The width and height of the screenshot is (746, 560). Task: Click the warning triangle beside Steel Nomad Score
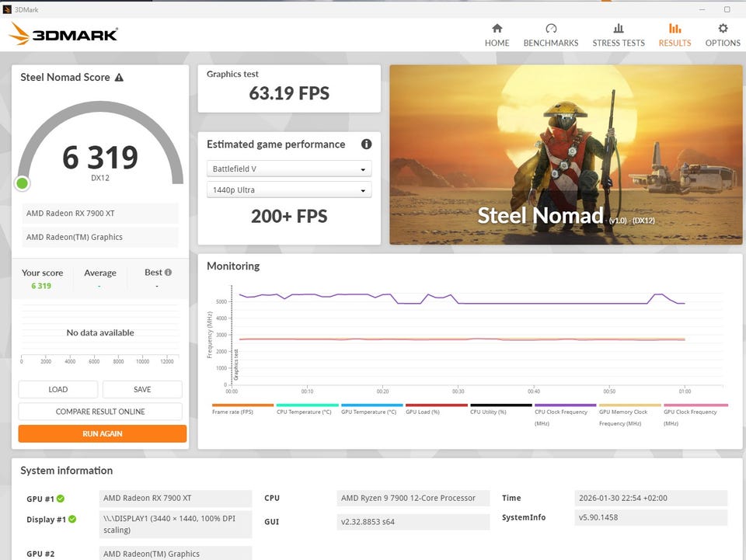tap(119, 78)
